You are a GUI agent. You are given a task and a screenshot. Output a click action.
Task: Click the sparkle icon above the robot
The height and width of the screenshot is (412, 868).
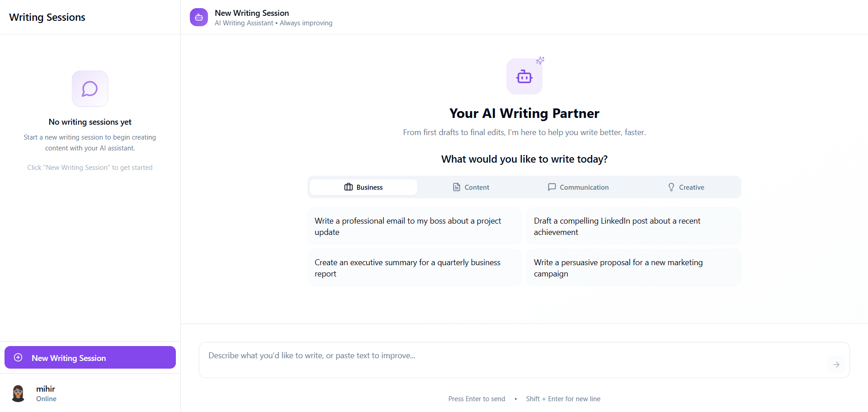pos(540,61)
